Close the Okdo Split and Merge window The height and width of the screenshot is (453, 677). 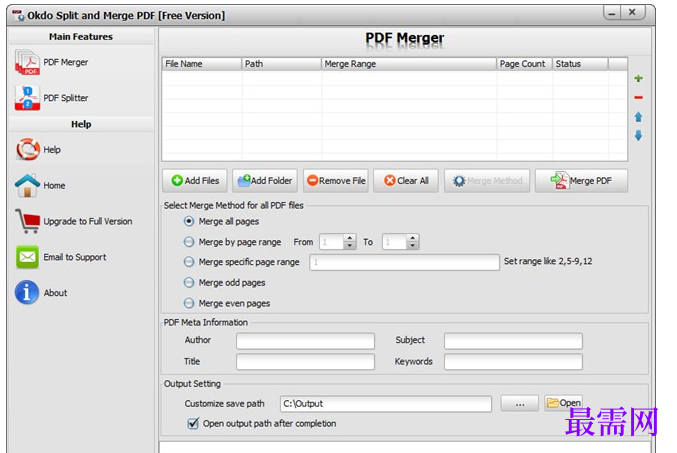633,13
